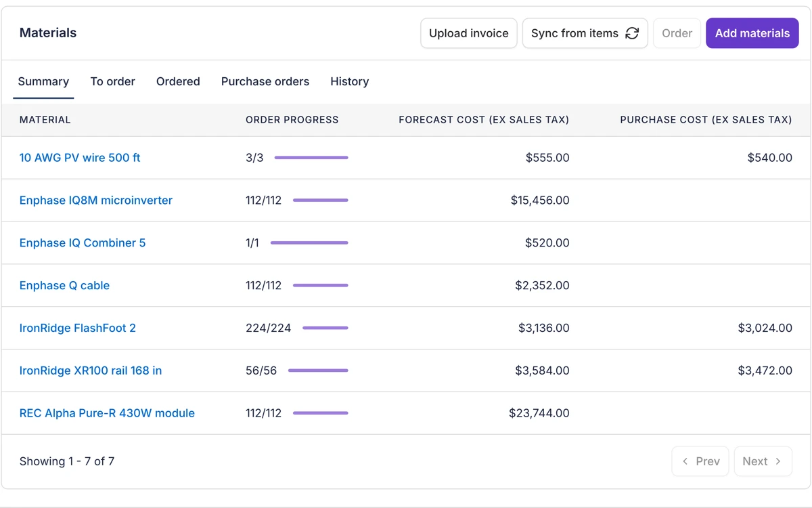Click the sync refresh icon
The image size is (812, 508).
(632, 33)
